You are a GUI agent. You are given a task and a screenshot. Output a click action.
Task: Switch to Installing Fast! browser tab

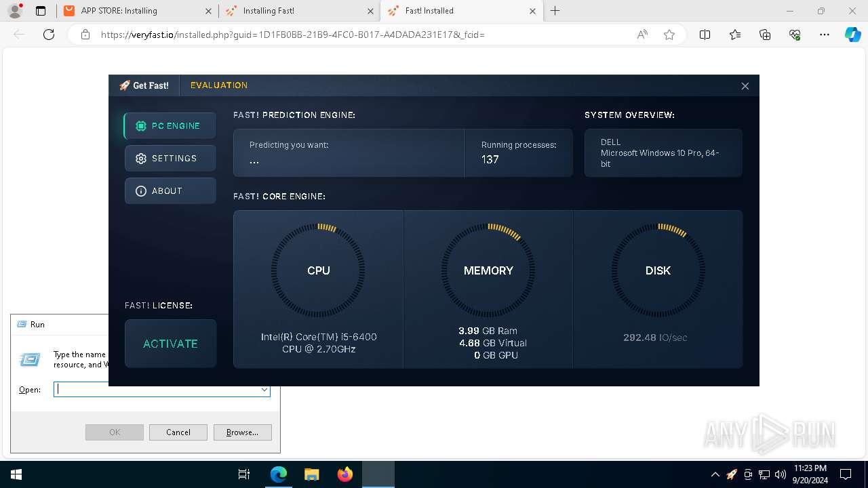pos(299,11)
